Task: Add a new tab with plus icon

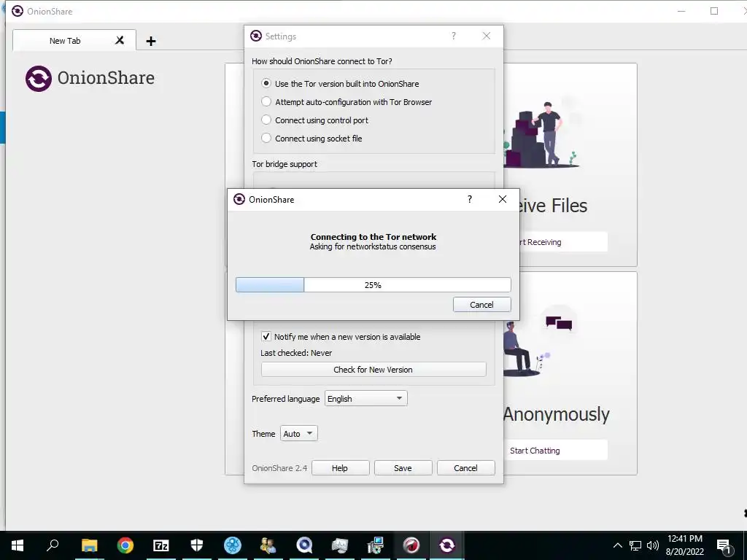Action: (151, 42)
